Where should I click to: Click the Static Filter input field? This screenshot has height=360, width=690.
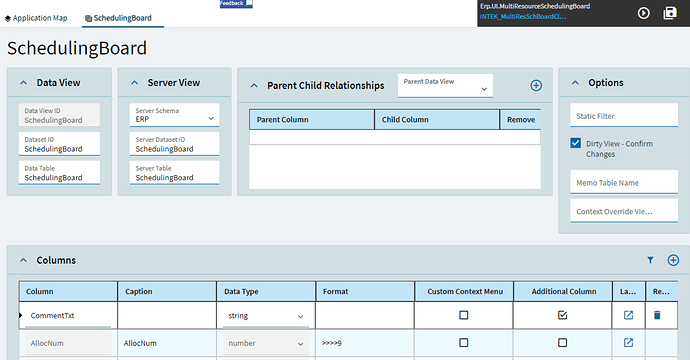pyautogui.click(x=624, y=115)
